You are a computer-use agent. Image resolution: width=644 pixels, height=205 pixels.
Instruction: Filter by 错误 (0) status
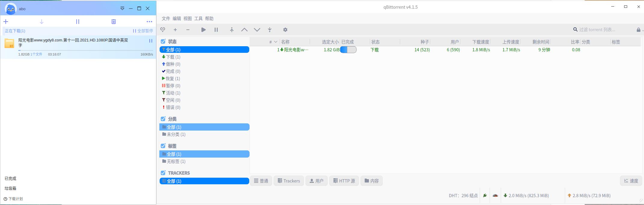point(204,107)
